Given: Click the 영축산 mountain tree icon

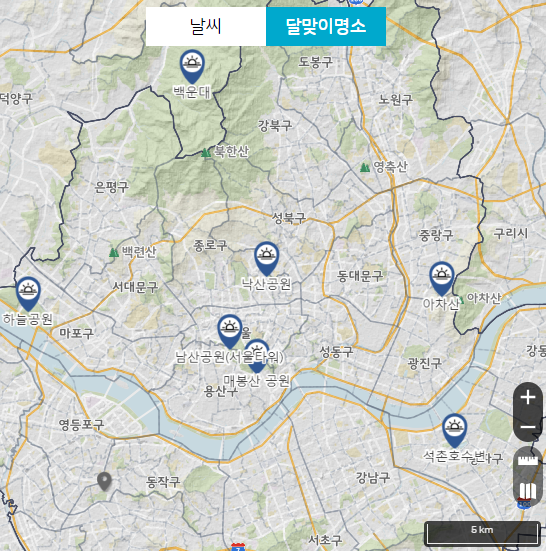Looking at the screenshot, I should (365, 167).
